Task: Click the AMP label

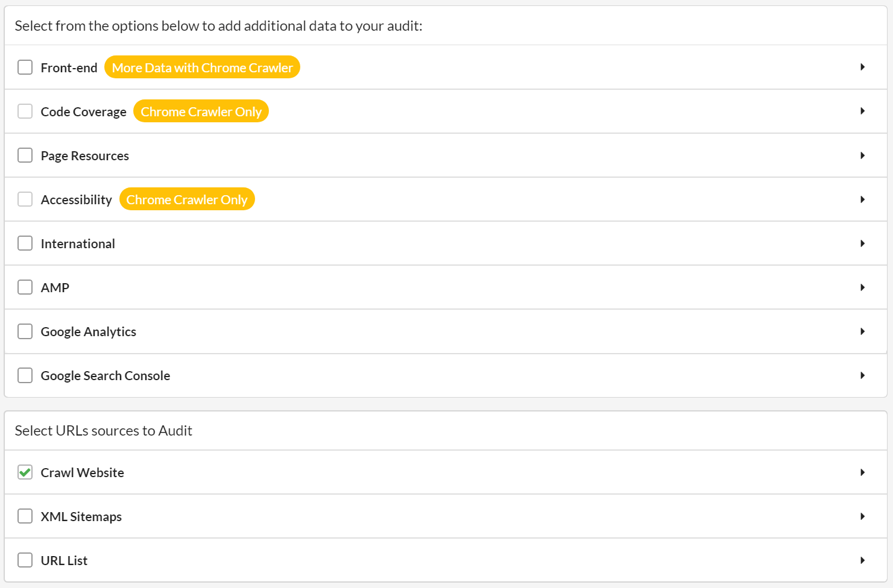Action: (x=55, y=287)
